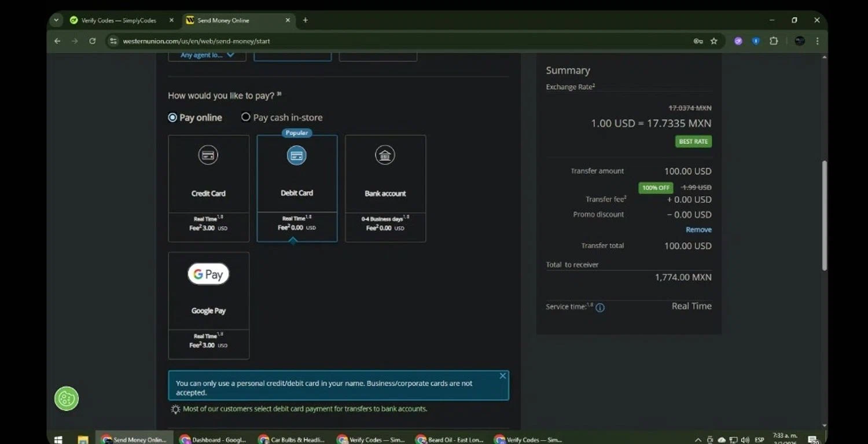Viewport: 868px width, 444px height.
Task: Open the Chrome three-dot menu
Action: coord(817,41)
